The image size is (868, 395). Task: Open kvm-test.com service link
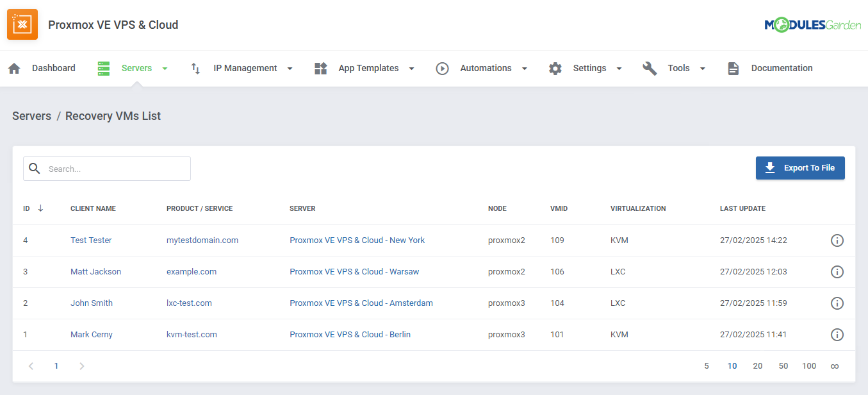click(x=192, y=335)
